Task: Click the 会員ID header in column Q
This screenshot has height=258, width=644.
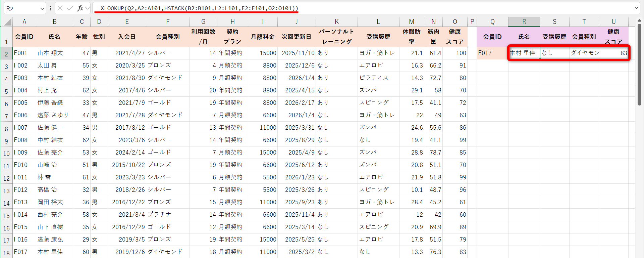Action: pos(492,37)
